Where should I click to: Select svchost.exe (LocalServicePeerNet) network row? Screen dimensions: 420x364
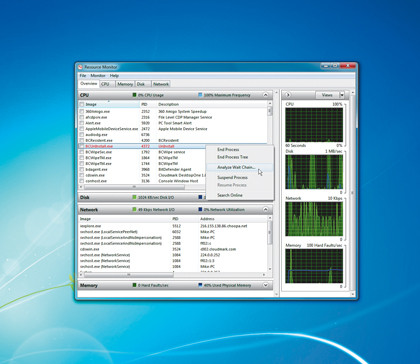coord(173,232)
